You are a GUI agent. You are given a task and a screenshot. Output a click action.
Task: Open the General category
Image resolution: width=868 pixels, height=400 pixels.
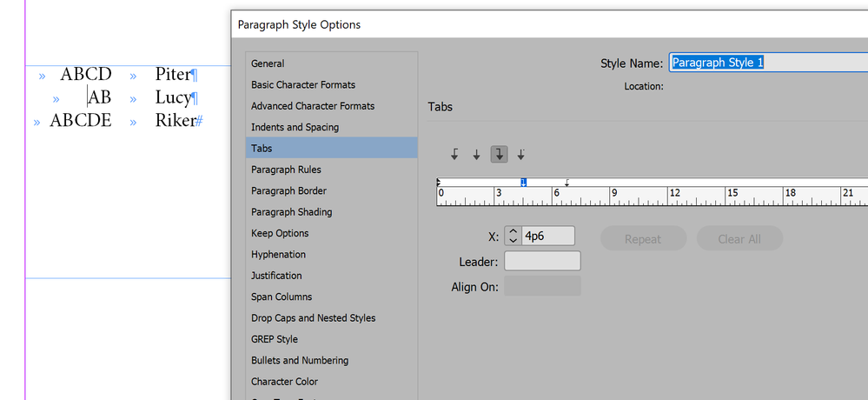pyautogui.click(x=268, y=63)
